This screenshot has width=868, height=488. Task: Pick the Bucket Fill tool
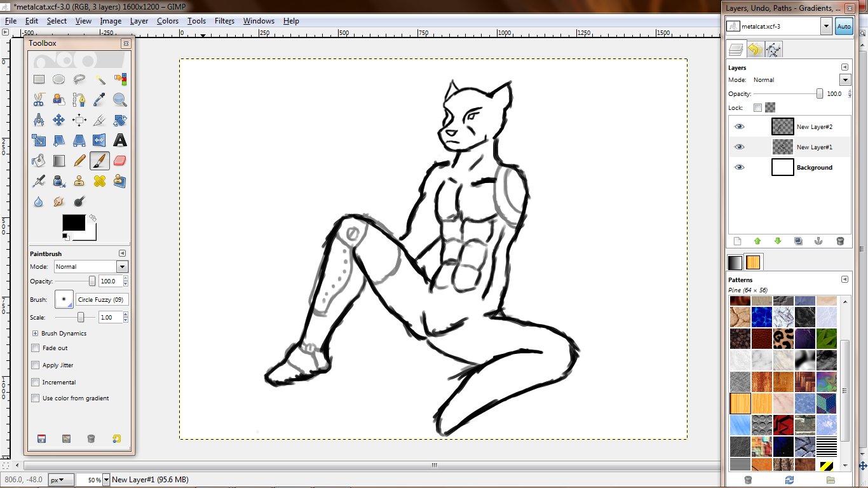39,161
